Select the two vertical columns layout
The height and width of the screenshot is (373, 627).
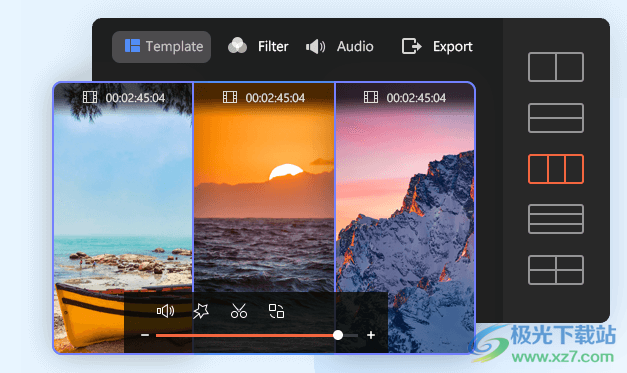click(x=556, y=67)
